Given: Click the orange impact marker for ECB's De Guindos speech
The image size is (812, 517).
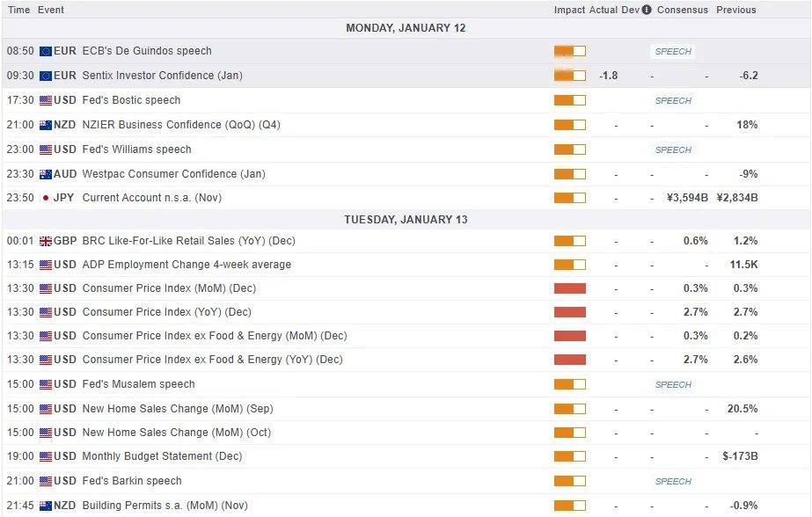Looking at the screenshot, I should tap(568, 51).
